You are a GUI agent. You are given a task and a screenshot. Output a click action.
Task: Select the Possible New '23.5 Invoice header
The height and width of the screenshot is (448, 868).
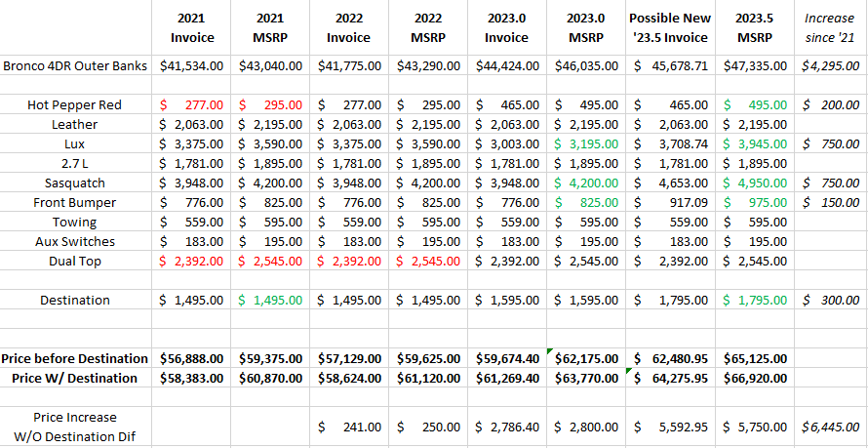[670, 27]
